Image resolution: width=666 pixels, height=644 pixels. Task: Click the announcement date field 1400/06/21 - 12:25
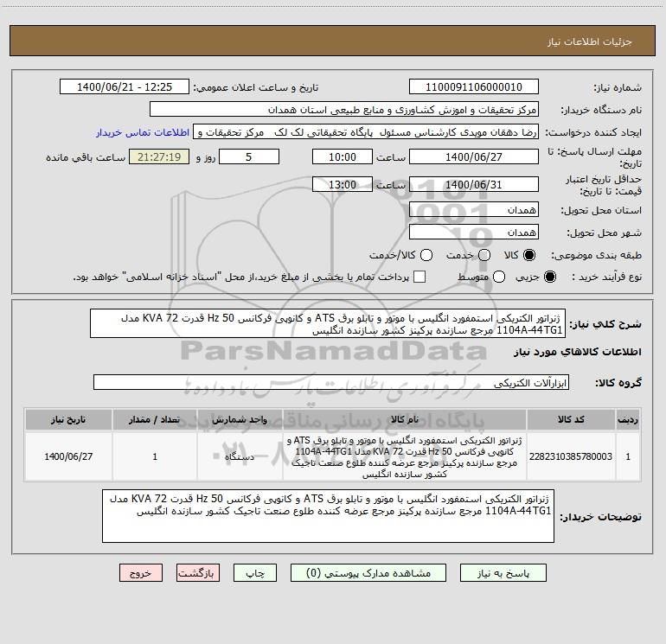click(125, 87)
